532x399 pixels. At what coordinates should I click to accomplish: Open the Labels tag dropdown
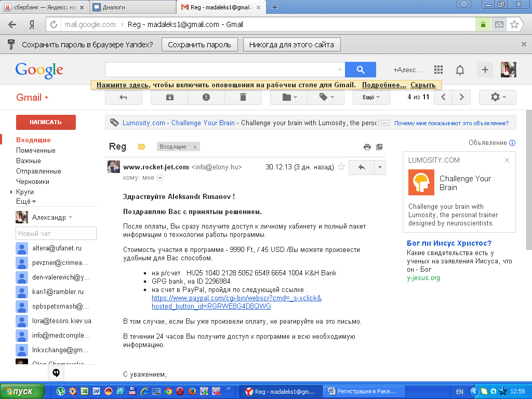pos(326,97)
